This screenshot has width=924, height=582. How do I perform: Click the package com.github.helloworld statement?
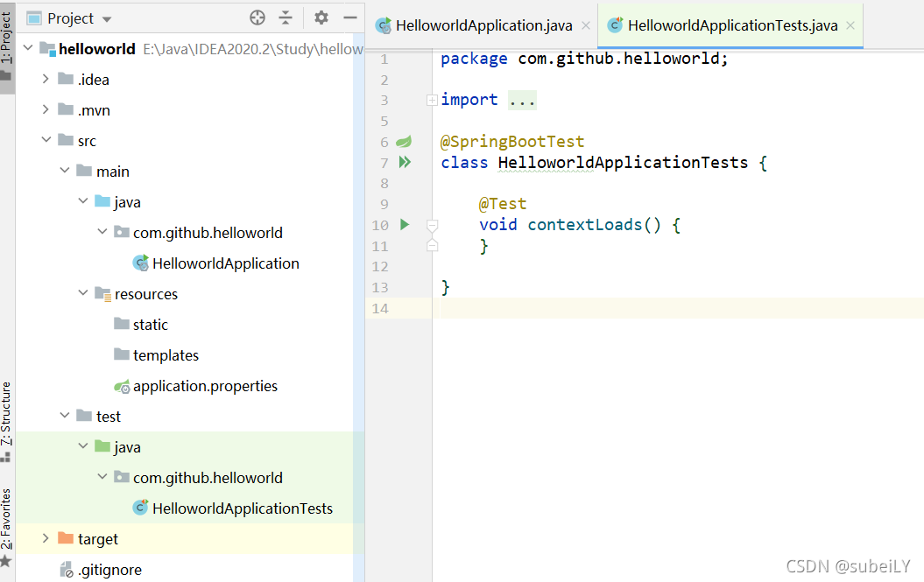[584, 59]
